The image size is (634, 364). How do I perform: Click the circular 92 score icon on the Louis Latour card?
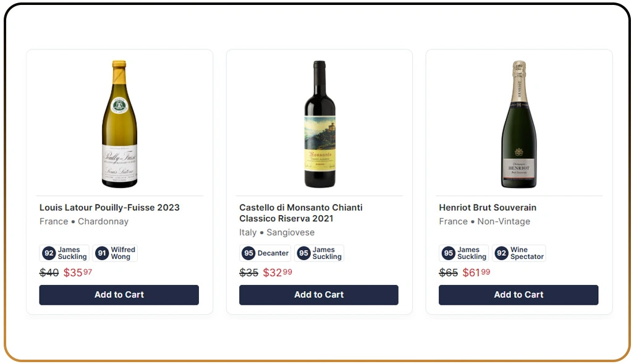coord(48,253)
